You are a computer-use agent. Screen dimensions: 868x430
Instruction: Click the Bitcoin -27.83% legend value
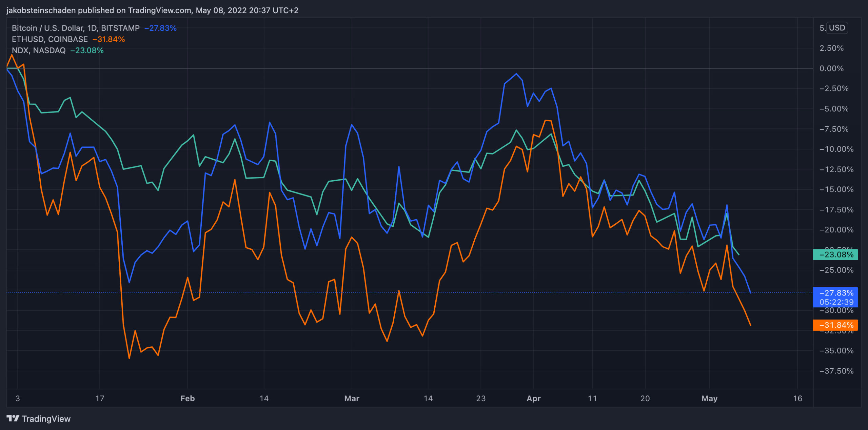160,28
